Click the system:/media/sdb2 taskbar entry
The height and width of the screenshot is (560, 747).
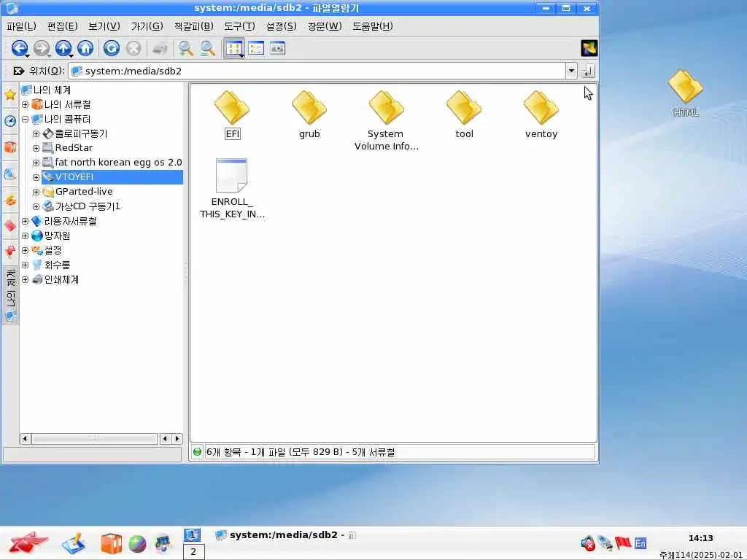[285, 535]
